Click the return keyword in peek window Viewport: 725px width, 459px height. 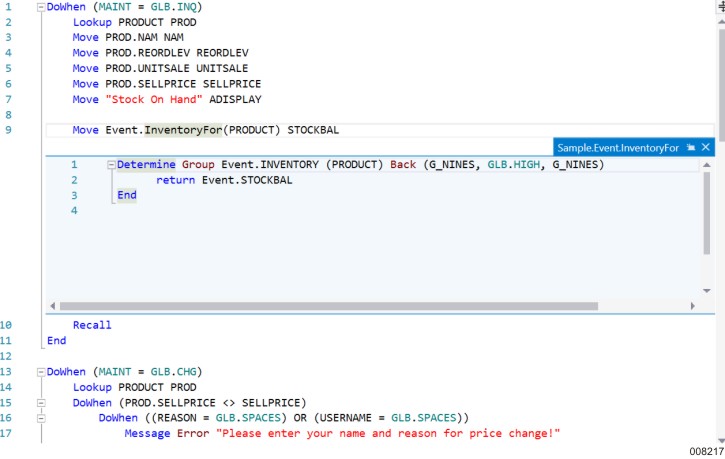coord(175,180)
